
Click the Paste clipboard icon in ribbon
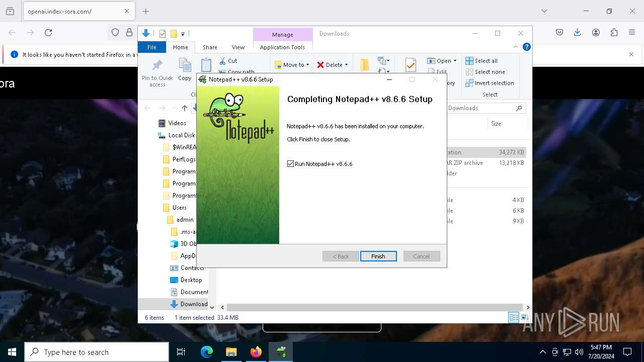coord(206,65)
